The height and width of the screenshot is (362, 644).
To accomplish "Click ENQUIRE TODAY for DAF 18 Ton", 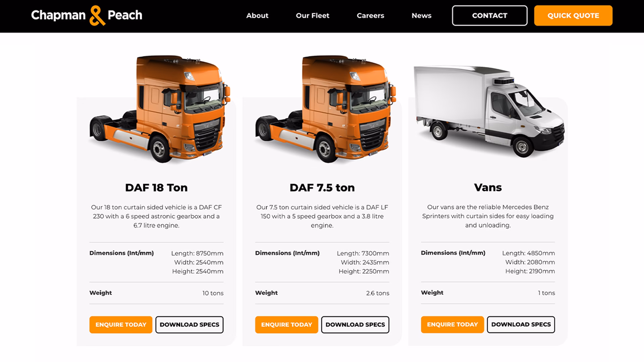I will pyautogui.click(x=121, y=324).
